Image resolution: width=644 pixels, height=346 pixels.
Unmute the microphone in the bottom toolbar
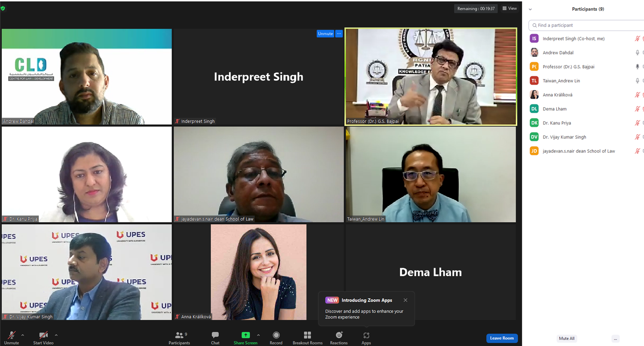[12, 337]
